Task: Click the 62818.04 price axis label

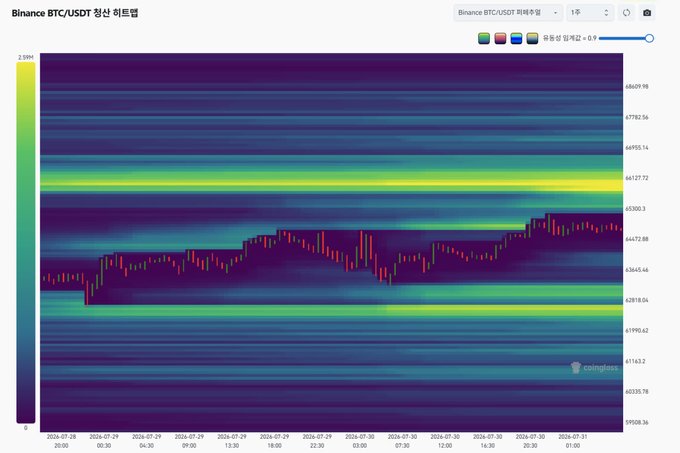Action: point(637,300)
